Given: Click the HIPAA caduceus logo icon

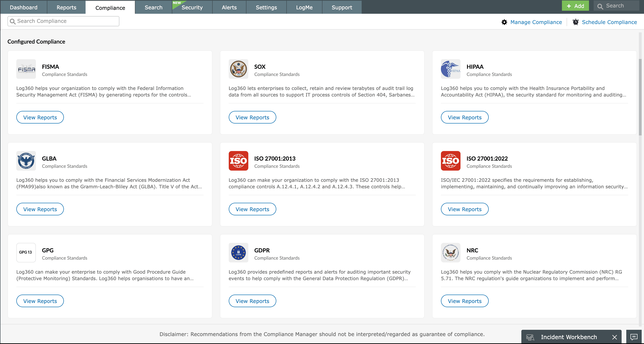Looking at the screenshot, I should point(450,69).
